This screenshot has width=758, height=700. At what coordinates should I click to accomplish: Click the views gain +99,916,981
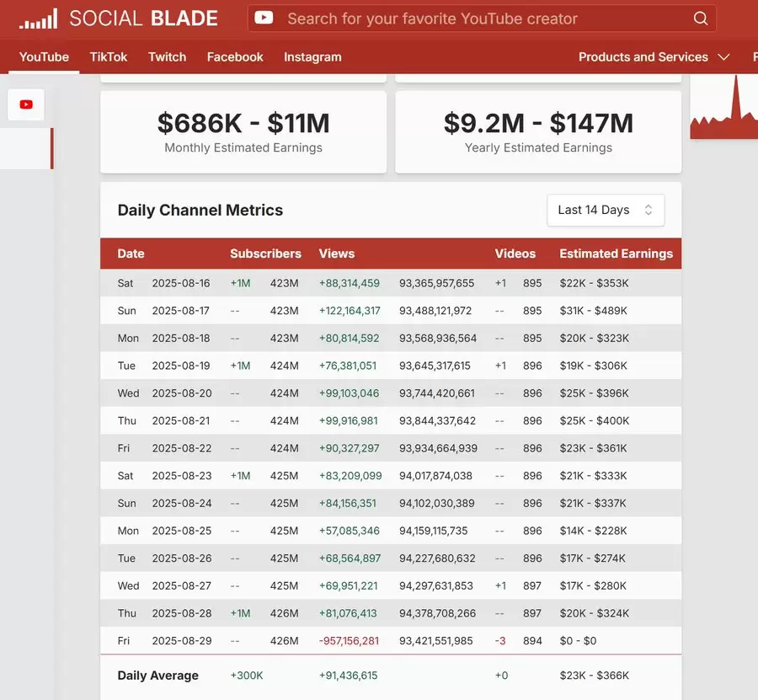click(348, 421)
